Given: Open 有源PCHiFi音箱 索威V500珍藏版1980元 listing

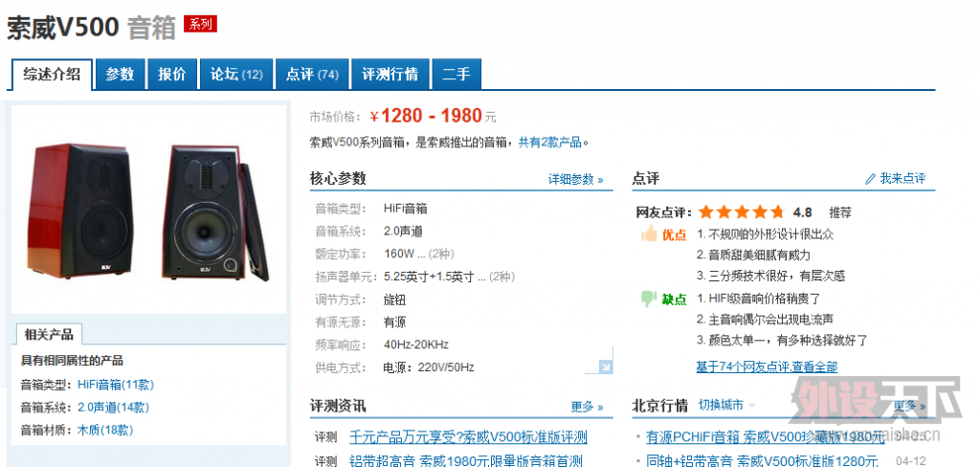Looking at the screenshot, I should [765, 437].
